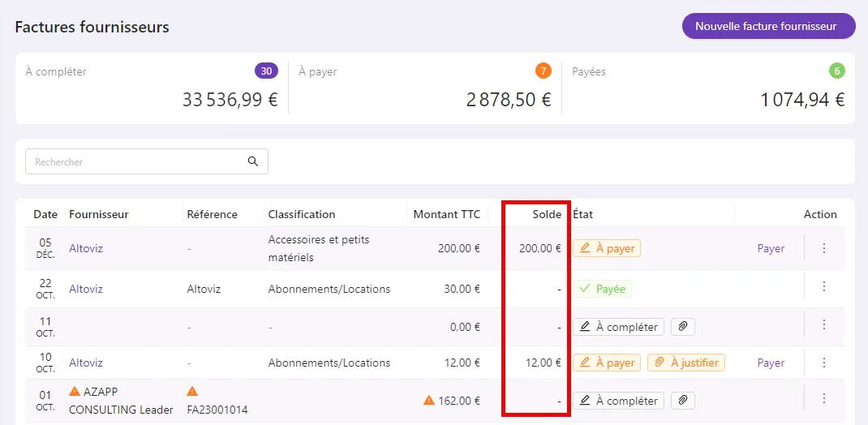This screenshot has height=425, width=868.
Task: Open three-dot menu for 10 Oct. Altoviz invoice
Action: pyautogui.click(x=823, y=363)
